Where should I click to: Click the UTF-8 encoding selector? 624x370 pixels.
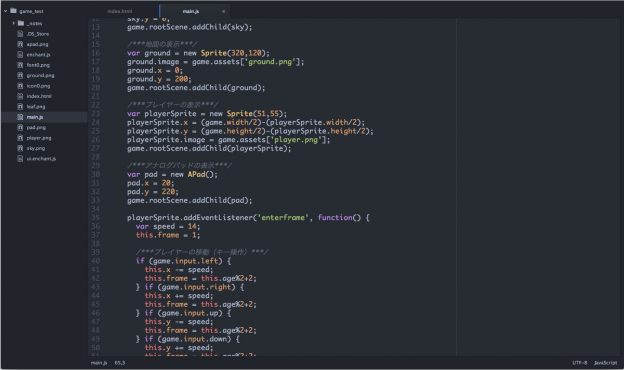coord(579,362)
